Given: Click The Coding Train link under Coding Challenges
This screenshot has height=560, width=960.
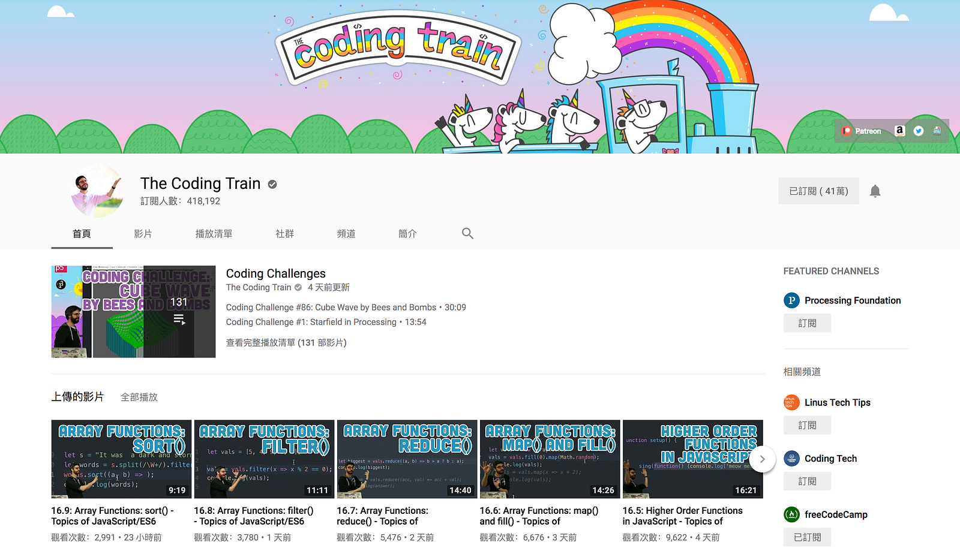Looking at the screenshot, I should (x=259, y=288).
